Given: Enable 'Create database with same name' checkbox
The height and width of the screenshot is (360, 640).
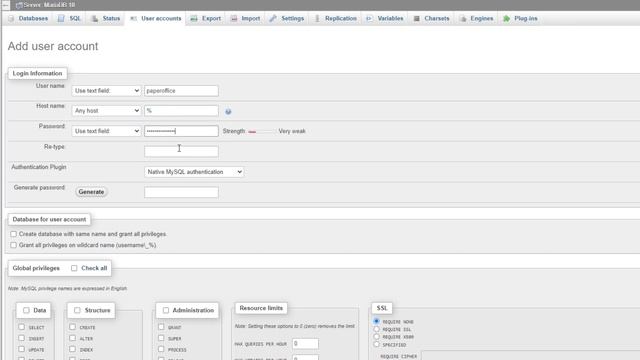Looking at the screenshot, I should pyautogui.click(x=13, y=234).
